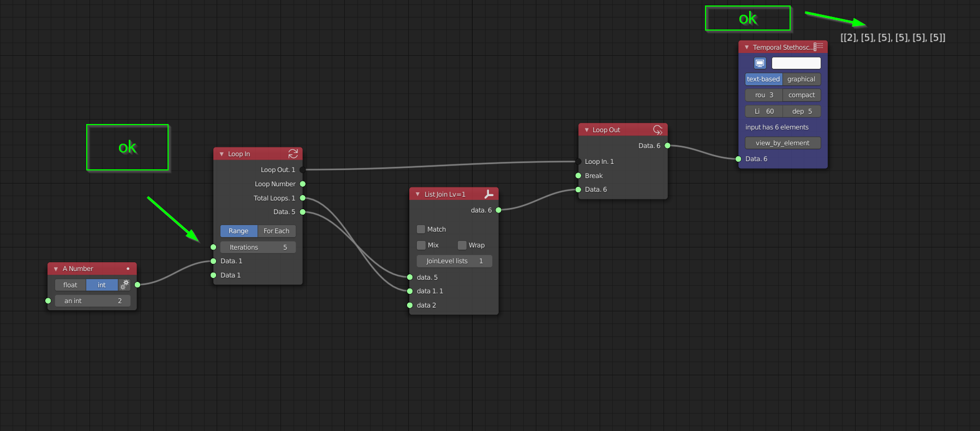Click the an int value field
The image size is (980, 431).
click(93, 301)
